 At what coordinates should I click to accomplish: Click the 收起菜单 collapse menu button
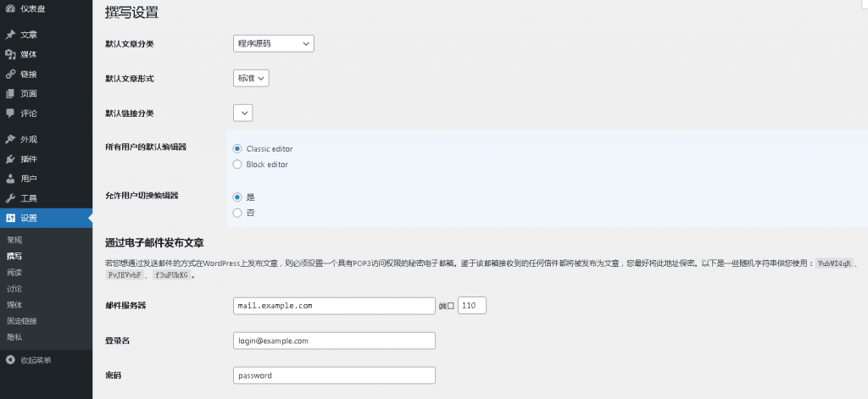36,360
